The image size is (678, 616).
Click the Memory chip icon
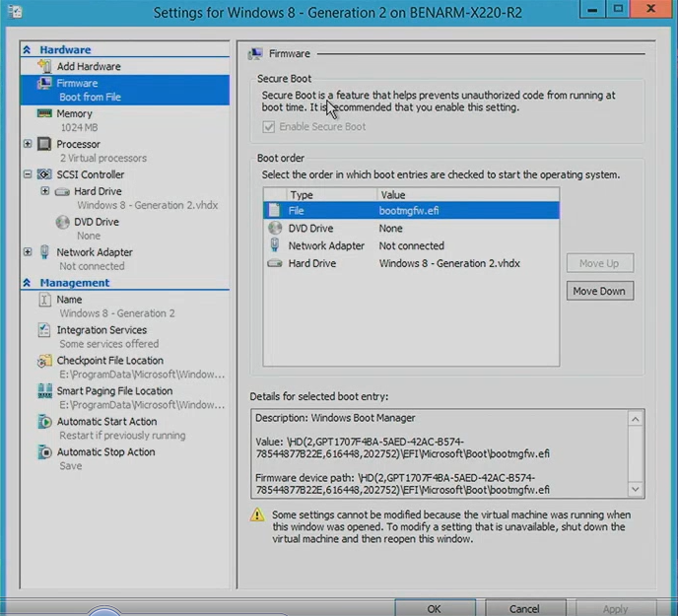(x=44, y=113)
